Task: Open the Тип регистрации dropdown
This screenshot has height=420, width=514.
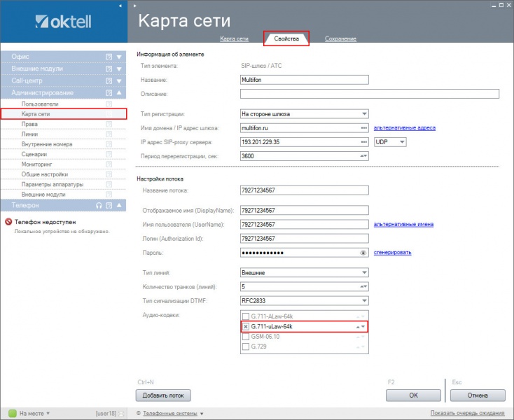Action: click(364, 114)
